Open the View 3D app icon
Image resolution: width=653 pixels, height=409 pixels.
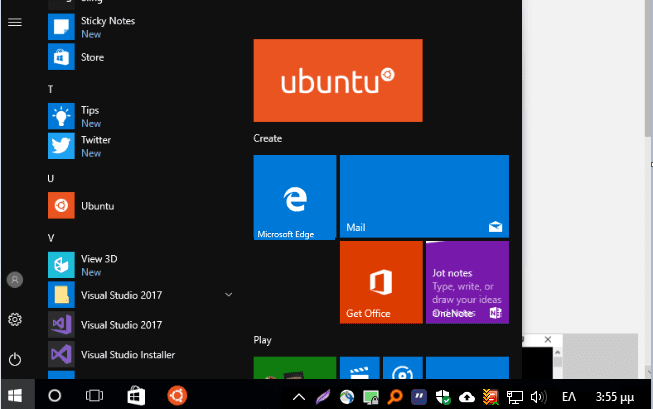point(61,265)
